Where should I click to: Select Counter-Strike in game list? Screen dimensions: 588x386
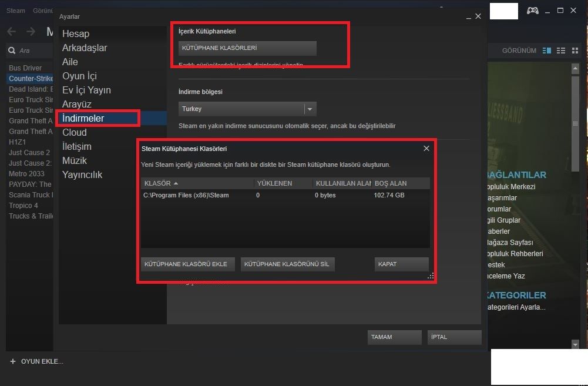[x=31, y=78]
